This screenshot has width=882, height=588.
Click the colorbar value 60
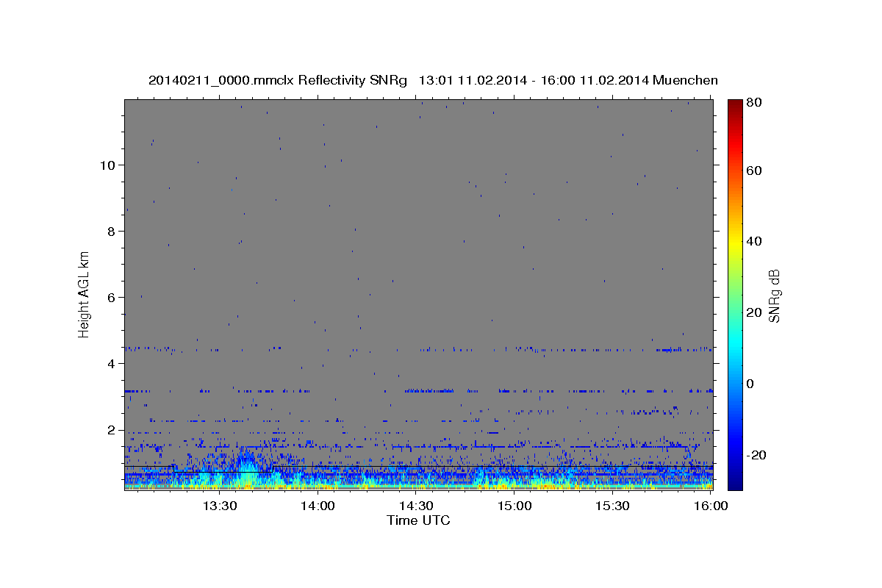[754, 171]
